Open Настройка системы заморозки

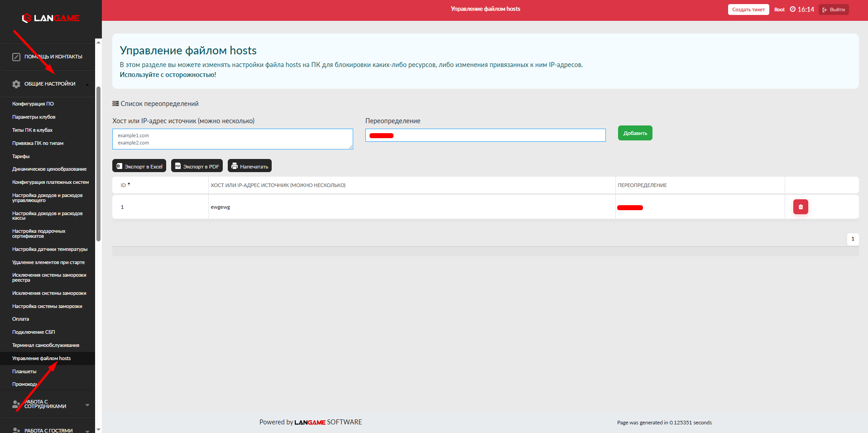(47, 306)
